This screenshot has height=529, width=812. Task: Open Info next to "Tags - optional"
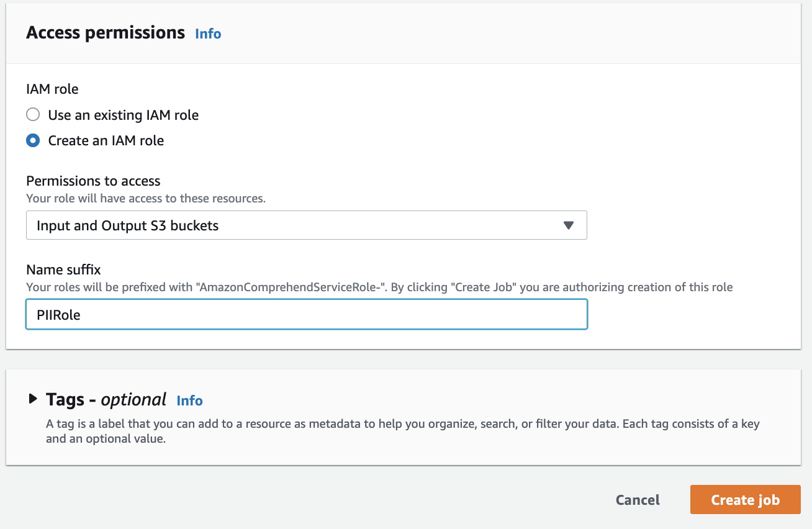pyautogui.click(x=189, y=400)
